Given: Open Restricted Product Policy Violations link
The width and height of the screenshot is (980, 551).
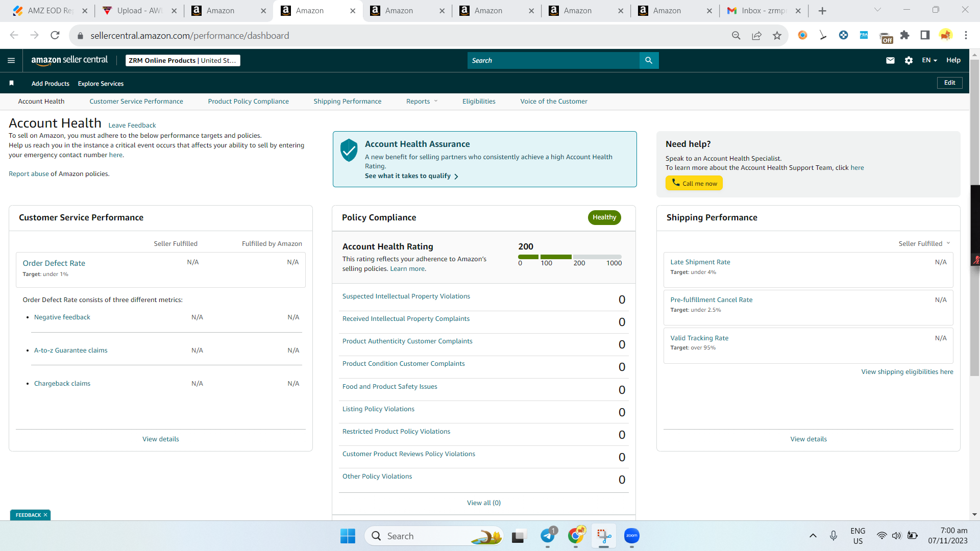Looking at the screenshot, I should coord(397,431).
